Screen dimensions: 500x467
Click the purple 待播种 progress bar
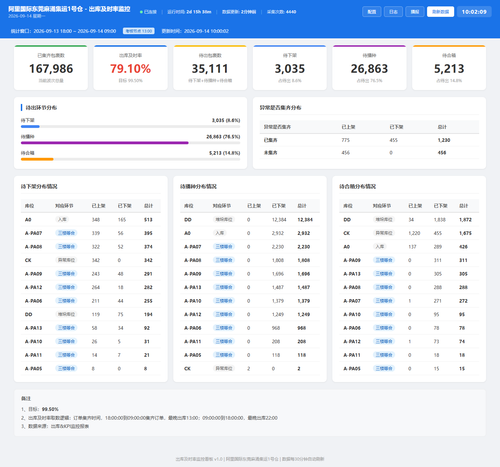pyautogui.click(x=105, y=143)
